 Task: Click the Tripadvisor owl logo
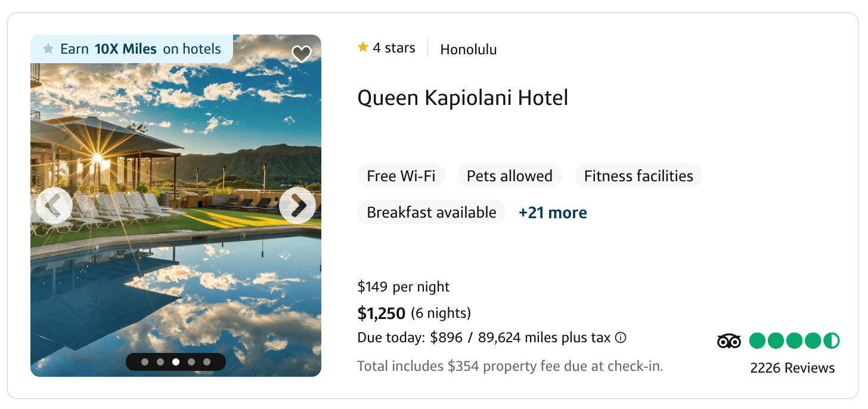728,341
